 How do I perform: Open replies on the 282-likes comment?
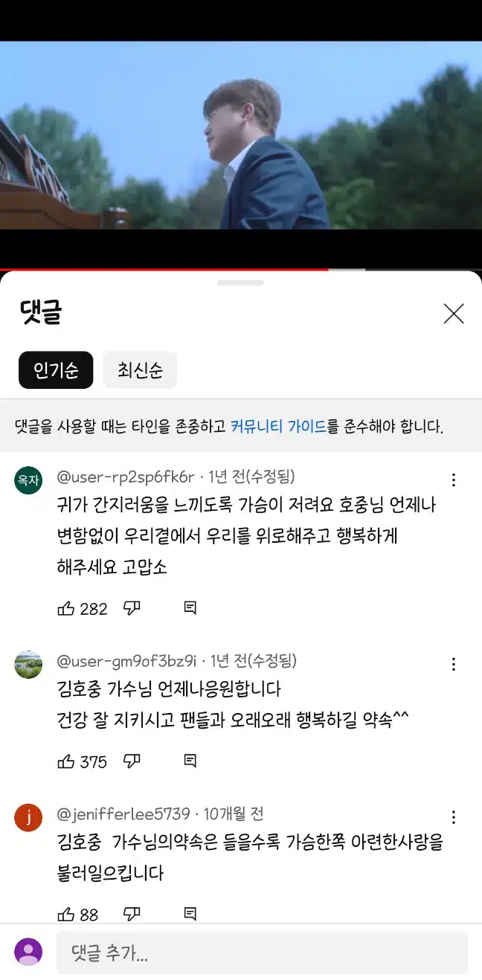tap(190, 608)
